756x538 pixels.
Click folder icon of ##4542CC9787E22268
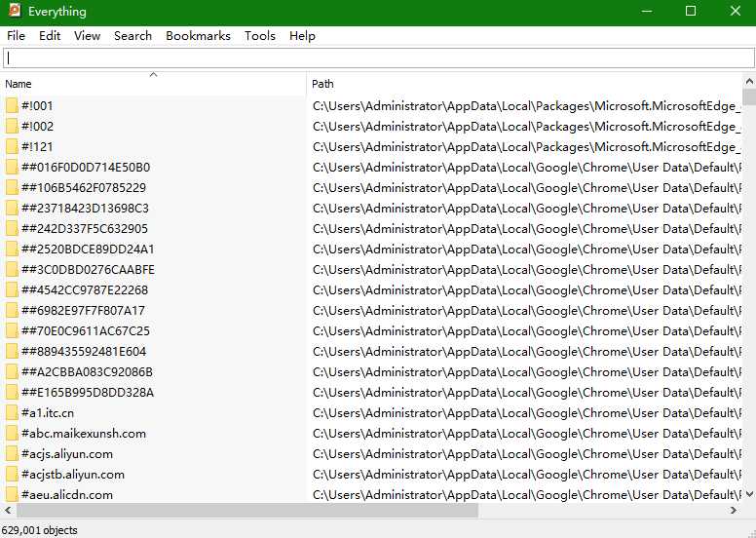coord(12,290)
